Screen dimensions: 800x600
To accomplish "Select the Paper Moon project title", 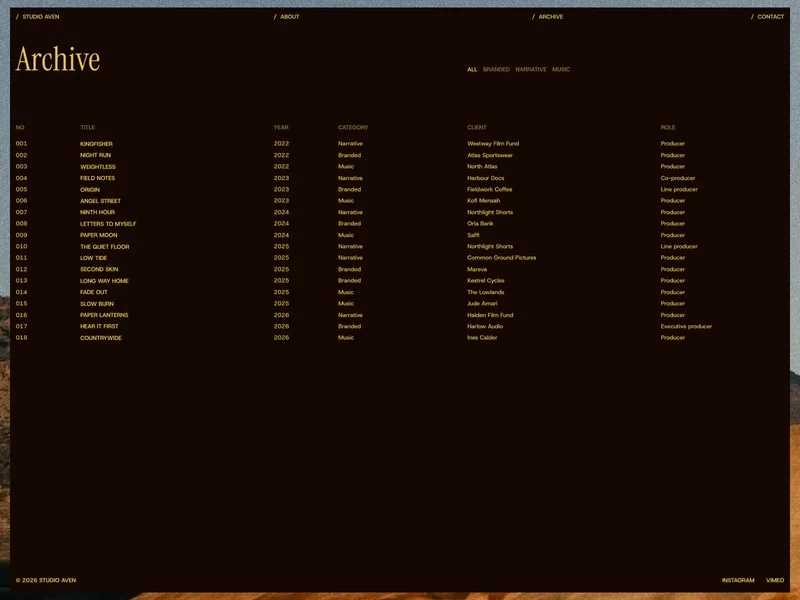I will 98,235.
